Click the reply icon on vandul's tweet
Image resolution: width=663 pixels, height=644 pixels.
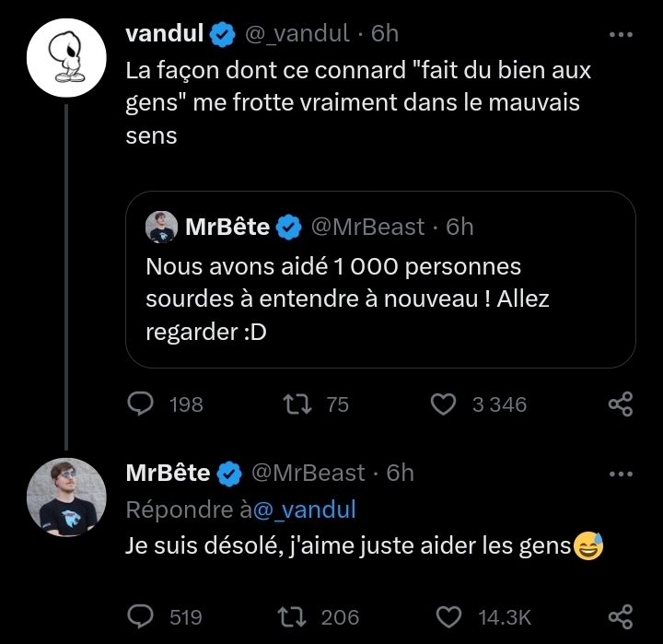click(139, 404)
